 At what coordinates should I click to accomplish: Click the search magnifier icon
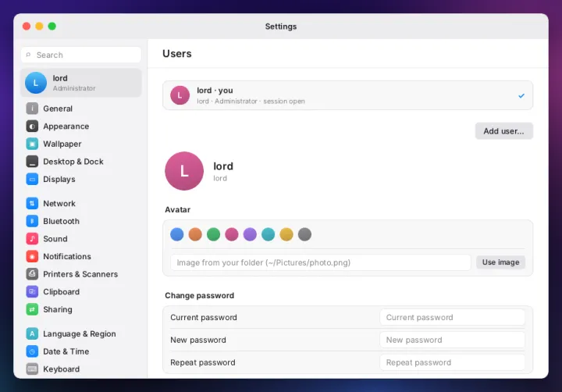28,55
